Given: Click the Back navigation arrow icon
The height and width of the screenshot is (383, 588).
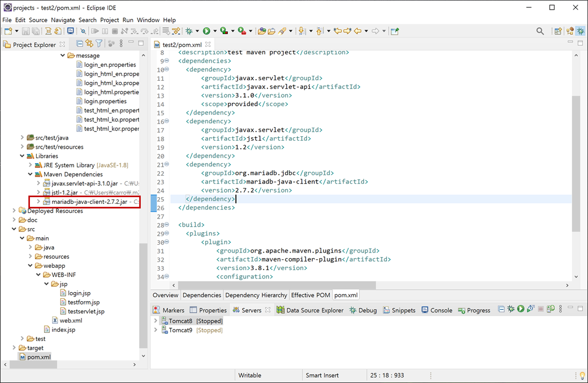Looking at the screenshot, I should pyautogui.click(x=358, y=31).
